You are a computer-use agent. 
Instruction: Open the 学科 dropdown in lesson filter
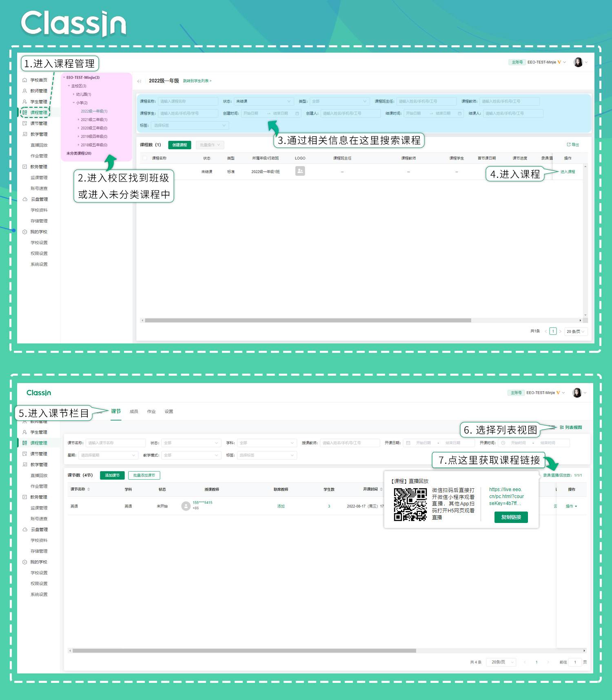[267, 443]
